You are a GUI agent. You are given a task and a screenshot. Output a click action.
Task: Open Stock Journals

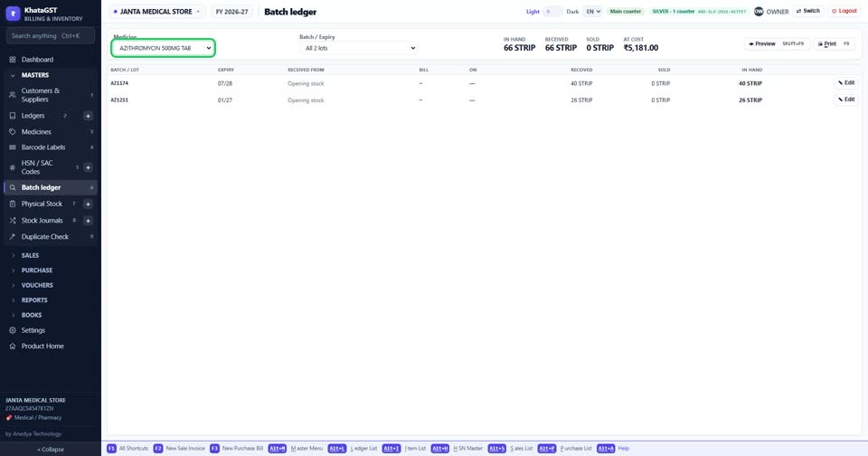click(42, 221)
